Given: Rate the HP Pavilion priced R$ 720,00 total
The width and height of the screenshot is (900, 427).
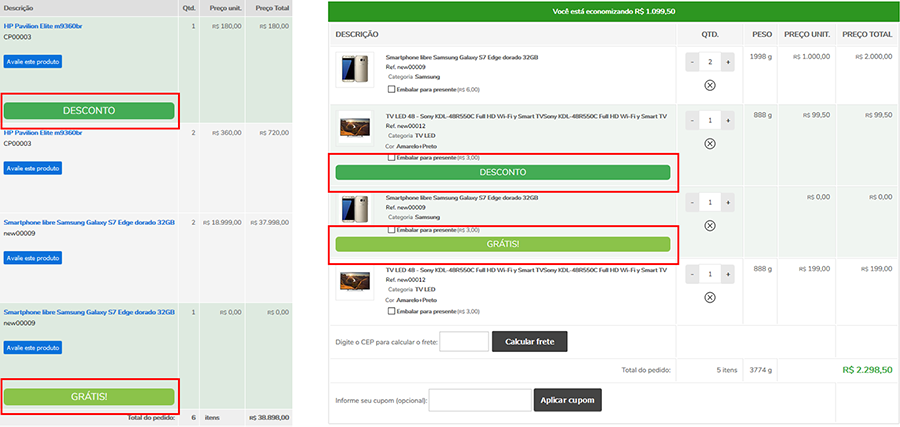Looking at the screenshot, I should click(x=33, y=168).
